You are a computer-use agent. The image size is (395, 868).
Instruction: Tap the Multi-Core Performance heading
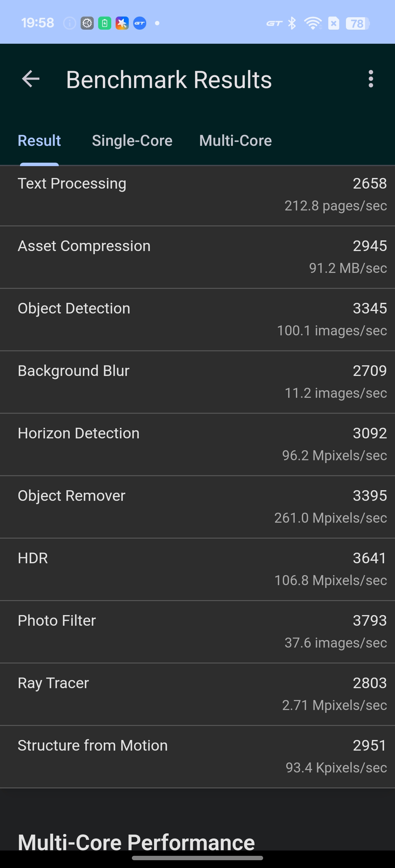click(136, 842)
